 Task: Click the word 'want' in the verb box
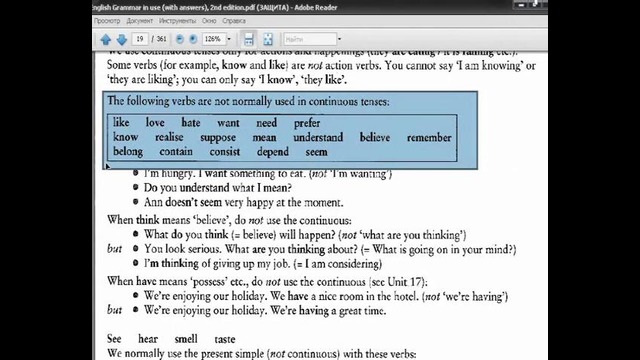pos(228,123)
